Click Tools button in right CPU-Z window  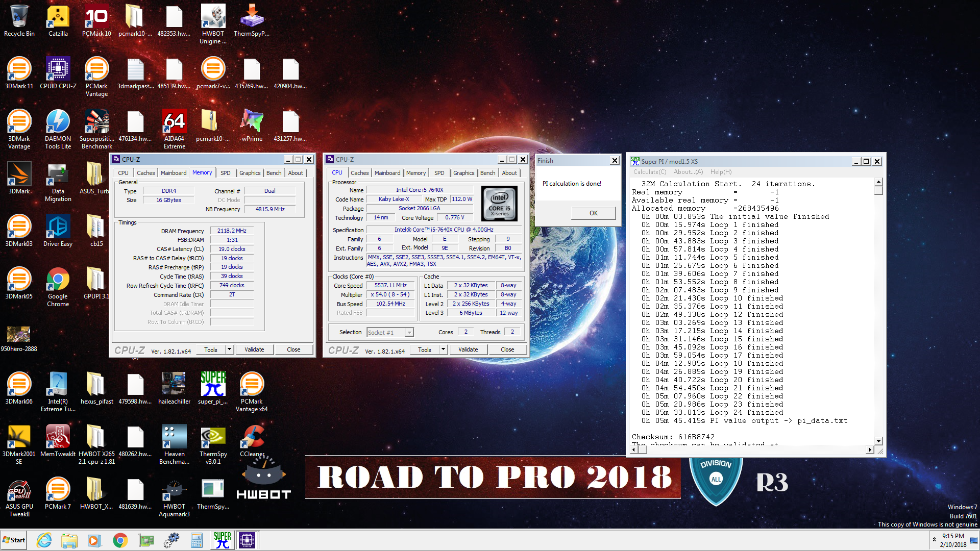coord(425,349)
